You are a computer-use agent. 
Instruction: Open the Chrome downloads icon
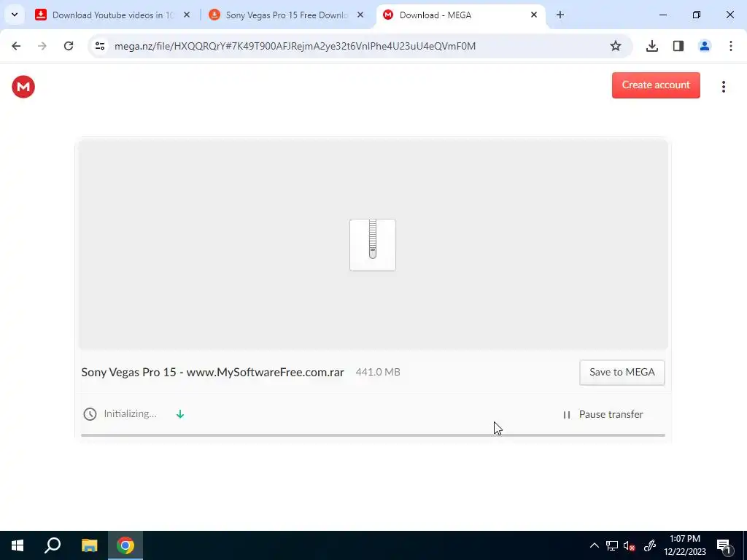[x=652, y=46]
